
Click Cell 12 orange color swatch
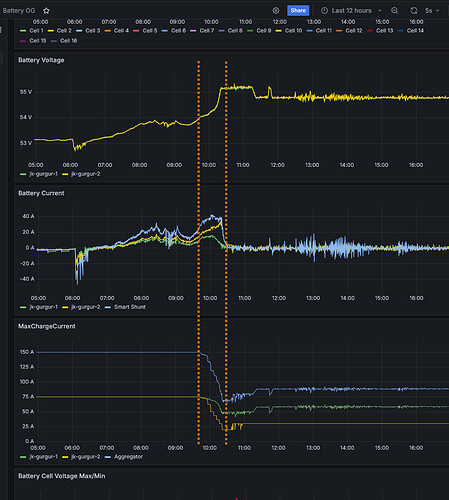(339, 31)
